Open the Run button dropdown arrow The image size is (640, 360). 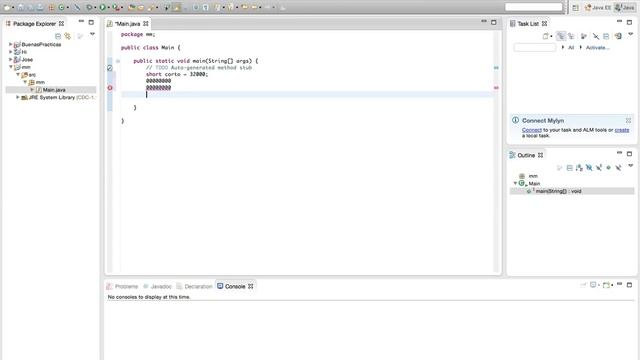click(109, 7)
